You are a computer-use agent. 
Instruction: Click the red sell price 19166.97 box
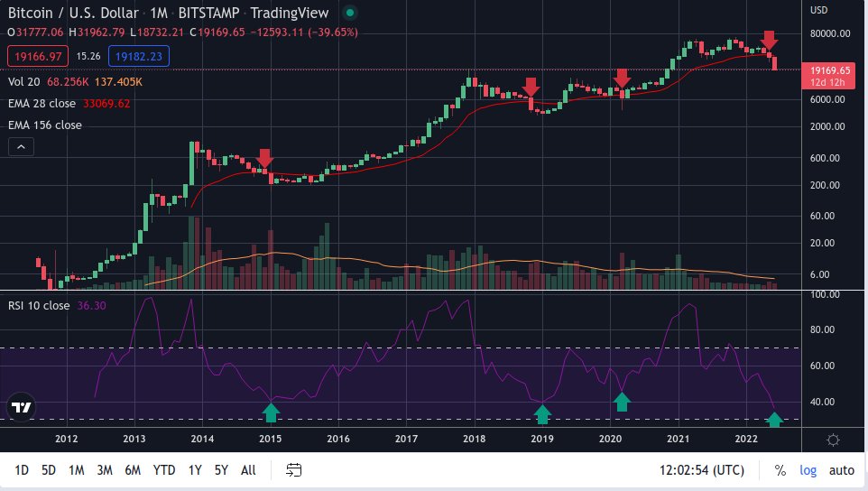[38, 56]
